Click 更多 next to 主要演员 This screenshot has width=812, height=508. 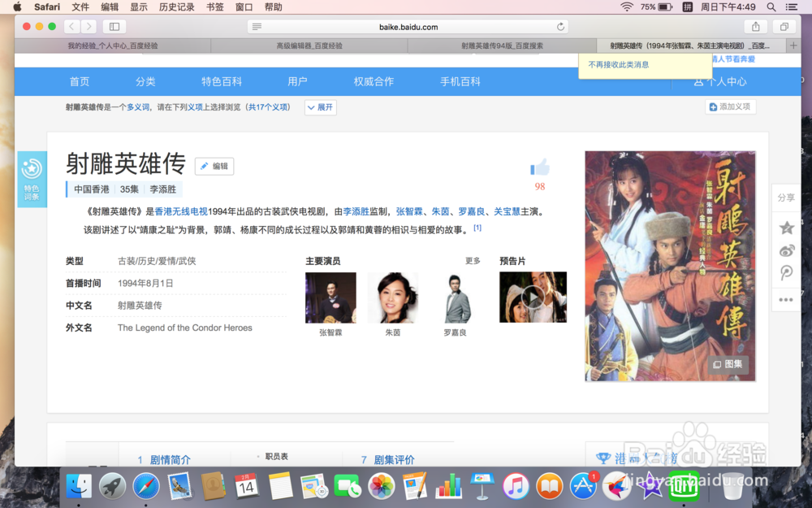pyautogui.click(x=473, y=261)
